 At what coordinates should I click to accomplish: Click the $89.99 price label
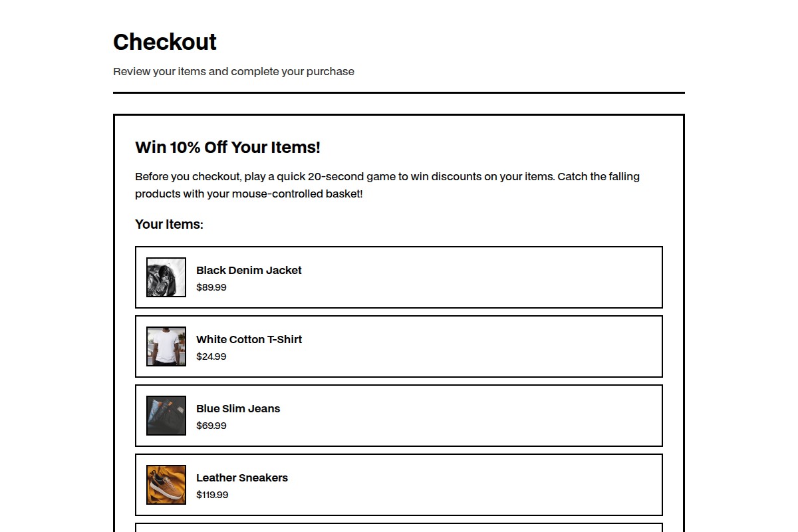(x=211, y=287)
